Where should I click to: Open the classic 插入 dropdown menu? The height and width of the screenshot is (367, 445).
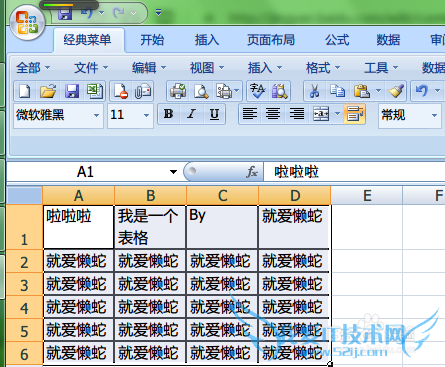pos(265,68)
